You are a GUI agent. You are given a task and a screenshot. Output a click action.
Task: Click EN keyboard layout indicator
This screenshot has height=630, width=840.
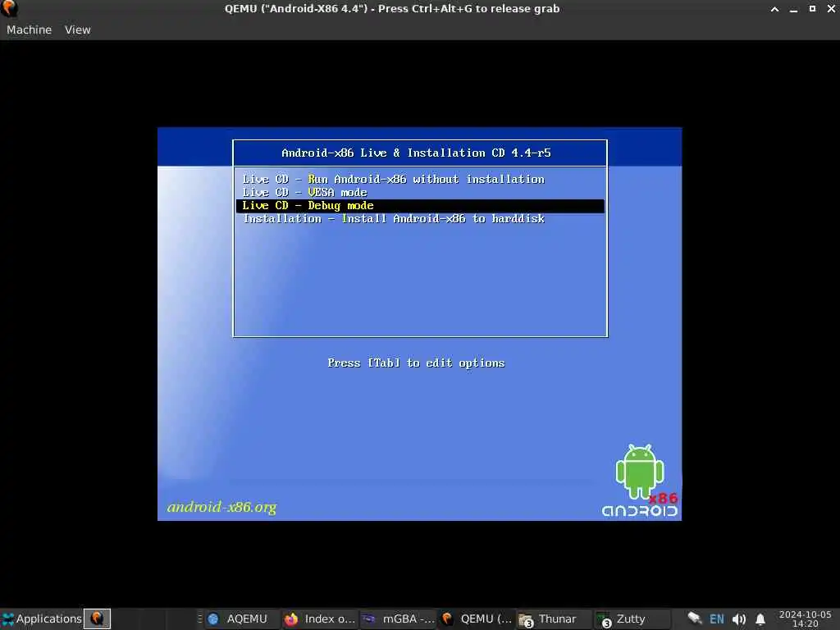coord(717,619)
